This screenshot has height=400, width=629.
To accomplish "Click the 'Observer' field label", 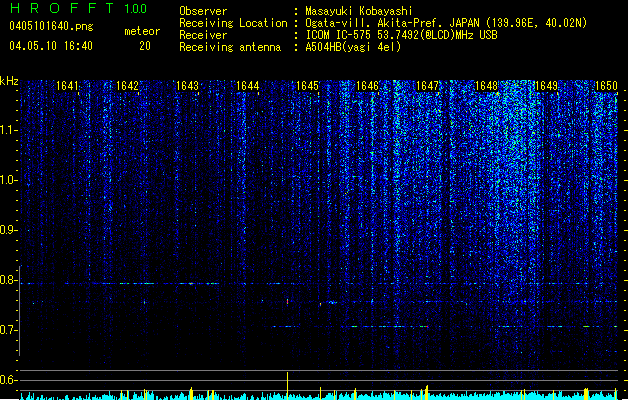I will 203,11.
